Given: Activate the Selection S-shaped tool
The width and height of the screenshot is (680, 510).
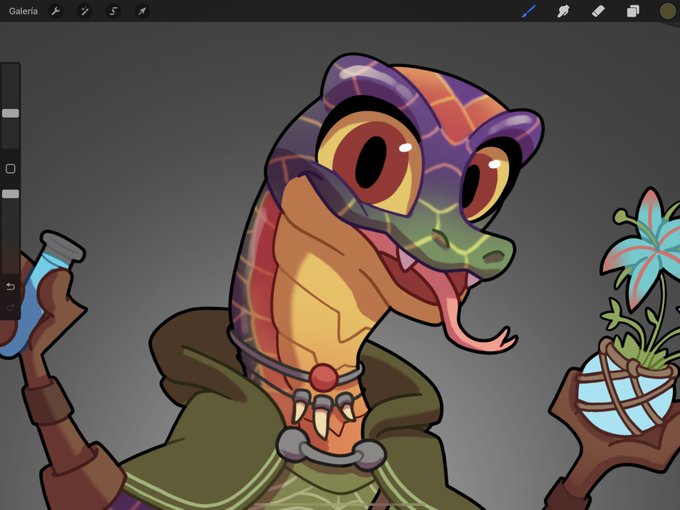Looking at the screenshot, I should point(113,11).
